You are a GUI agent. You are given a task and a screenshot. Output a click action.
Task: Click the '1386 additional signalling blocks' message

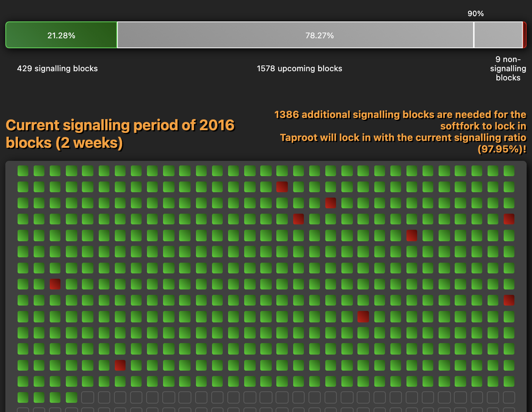coord(400,120)
